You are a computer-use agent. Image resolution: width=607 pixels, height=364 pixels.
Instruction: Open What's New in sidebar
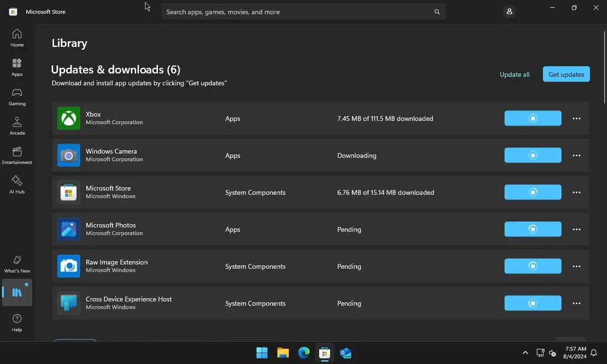point(17,264)
